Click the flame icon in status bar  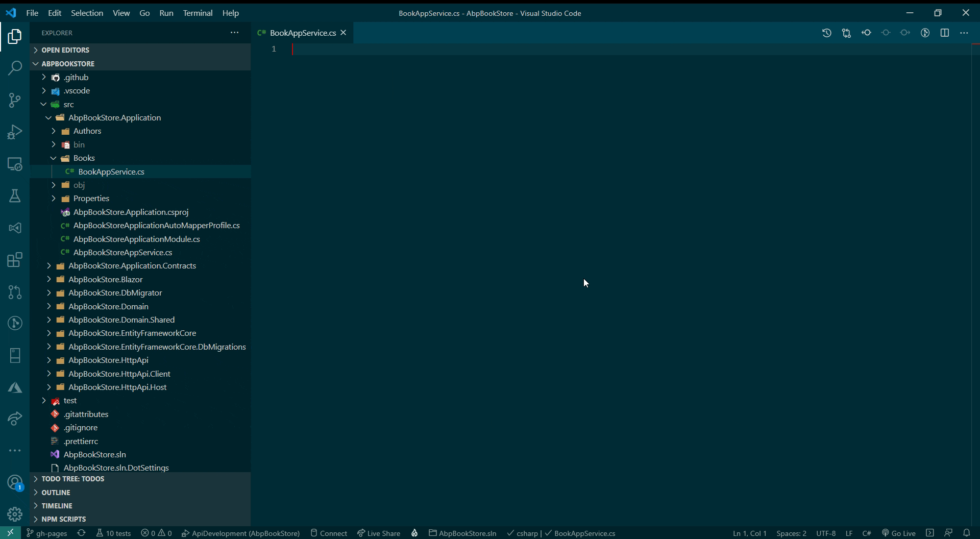pos(414,533)
